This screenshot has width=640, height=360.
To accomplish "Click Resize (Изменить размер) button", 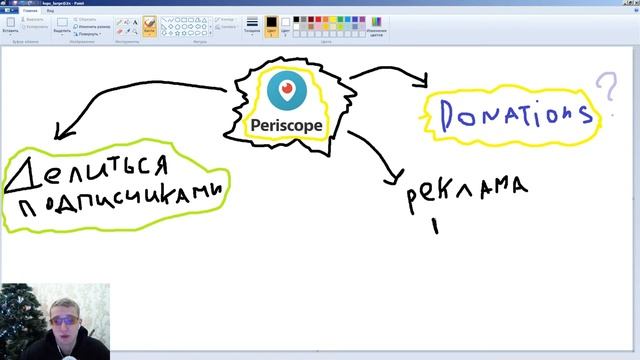I will [x=92, y=27].
